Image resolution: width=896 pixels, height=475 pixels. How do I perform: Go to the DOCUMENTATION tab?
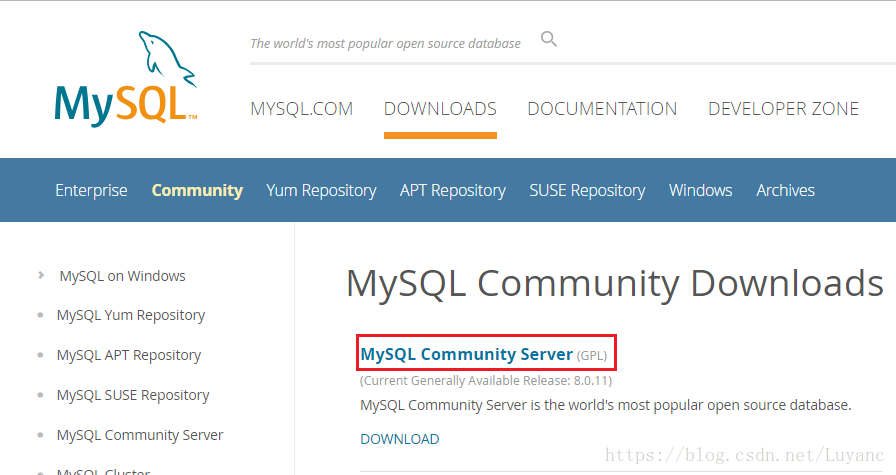[x=602, y=109]
